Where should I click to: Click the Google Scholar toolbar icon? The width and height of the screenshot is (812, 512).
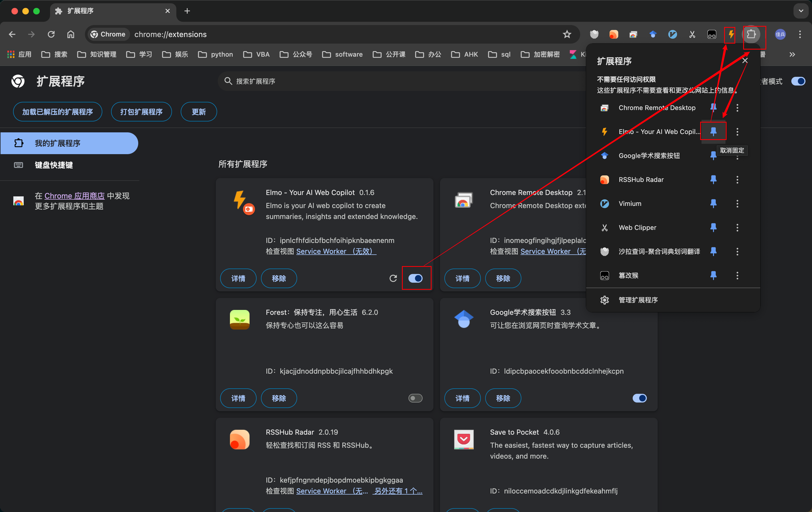tap(653, 34)
